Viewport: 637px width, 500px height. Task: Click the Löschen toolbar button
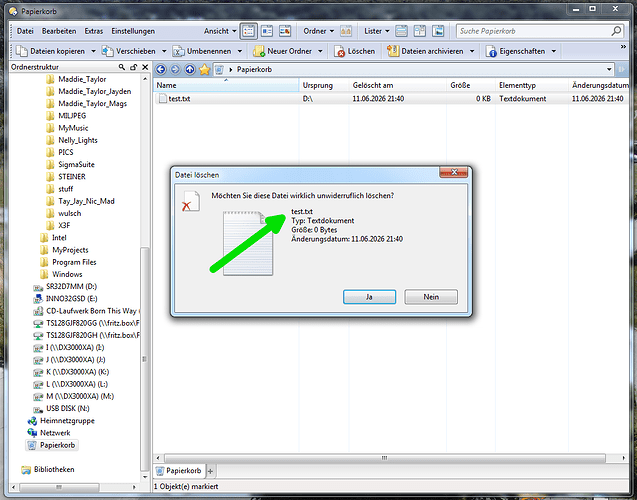tap(355, 51)
